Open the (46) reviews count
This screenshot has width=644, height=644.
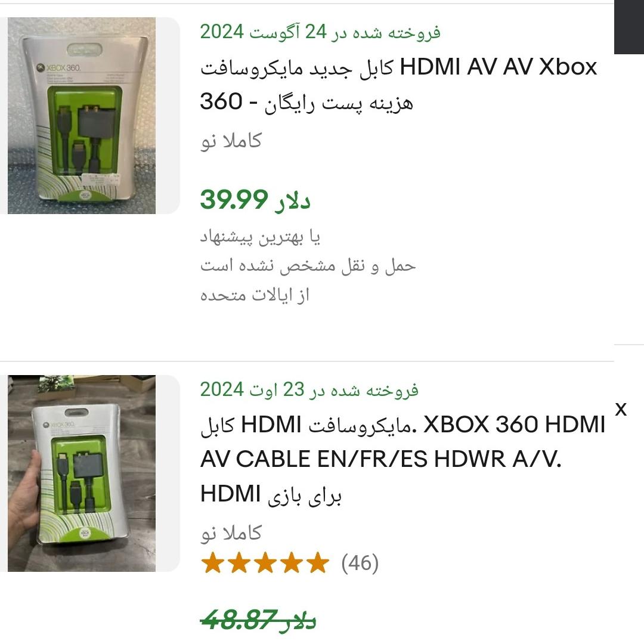pos(360,563)
